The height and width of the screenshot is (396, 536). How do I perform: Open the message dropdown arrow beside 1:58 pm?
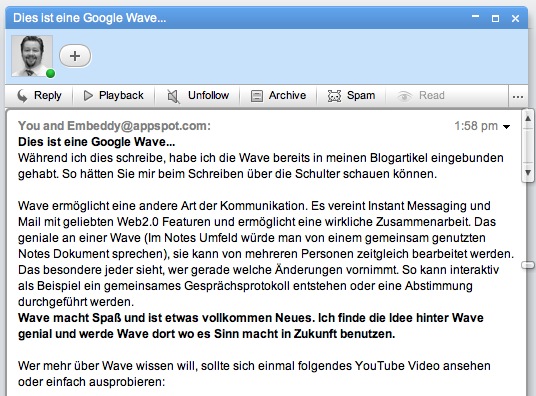point(507,127)
